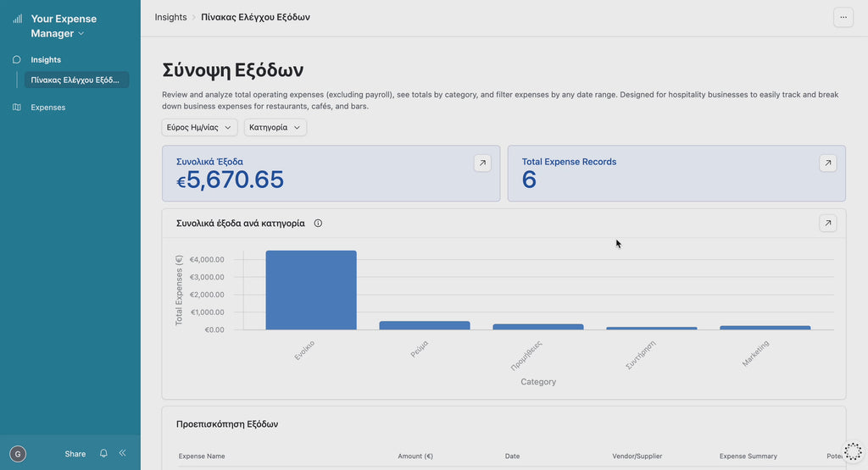
Task: Expand the Συνολικά Έξοδα card arrow icon
Action: 482,163
